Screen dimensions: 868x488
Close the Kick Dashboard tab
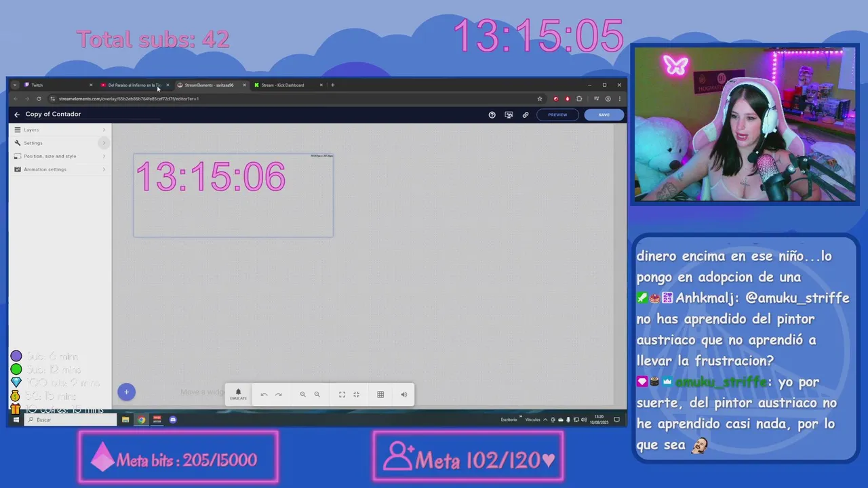point(321,85)
